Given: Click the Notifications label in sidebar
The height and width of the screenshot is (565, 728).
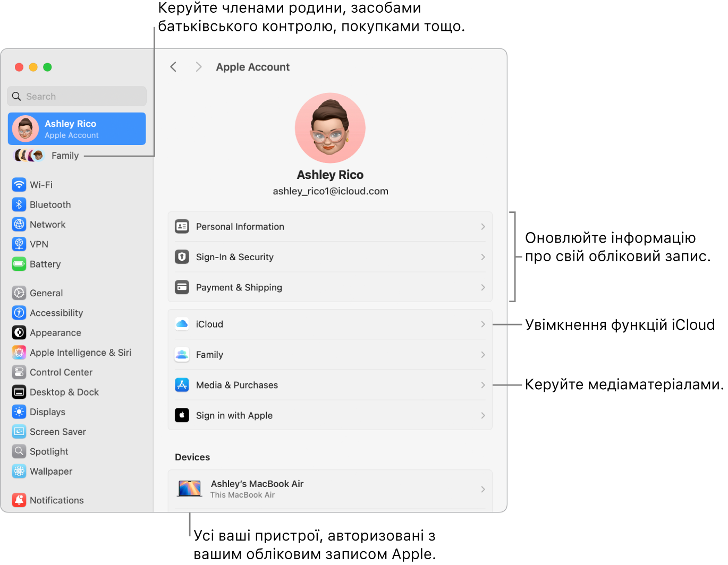Looking at the screenshot, I should 57,500.
